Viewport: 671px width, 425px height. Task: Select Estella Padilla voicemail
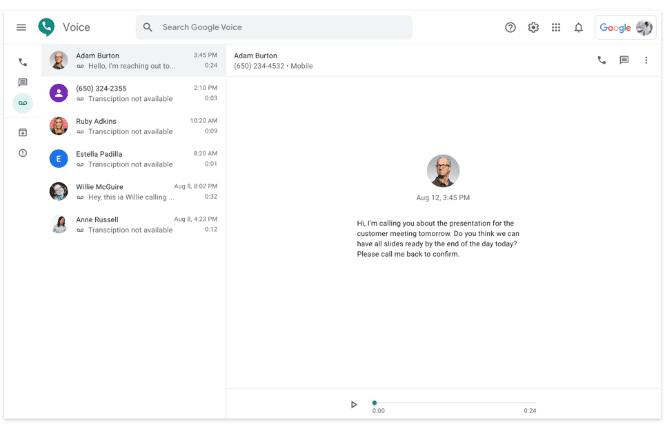pos(134,159)
